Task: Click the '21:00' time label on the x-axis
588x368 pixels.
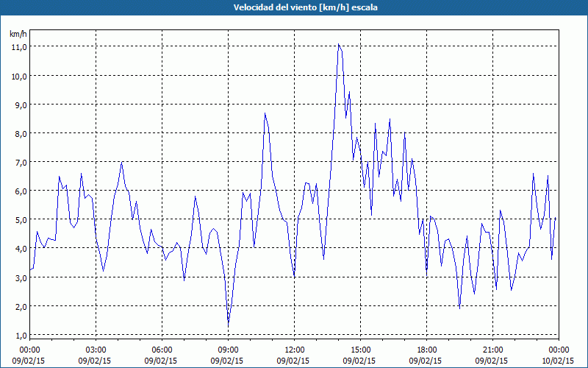Action: [x=492, y=350]
